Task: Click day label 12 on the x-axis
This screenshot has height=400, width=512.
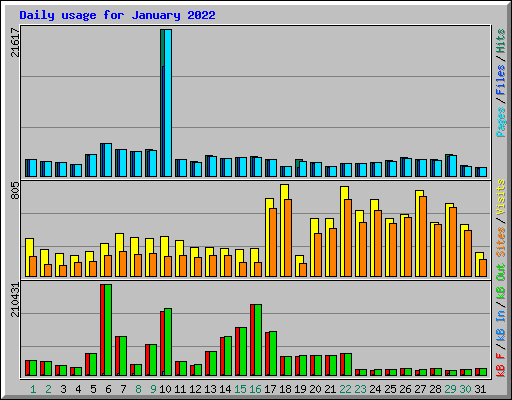Action: [x=195, y=389]
